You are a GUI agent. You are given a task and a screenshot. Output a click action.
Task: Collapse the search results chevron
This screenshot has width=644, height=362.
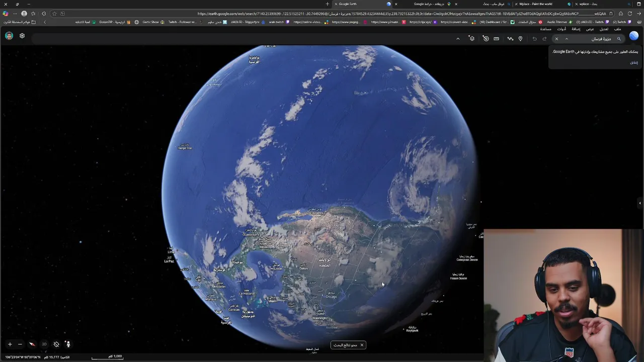[567, 39]
